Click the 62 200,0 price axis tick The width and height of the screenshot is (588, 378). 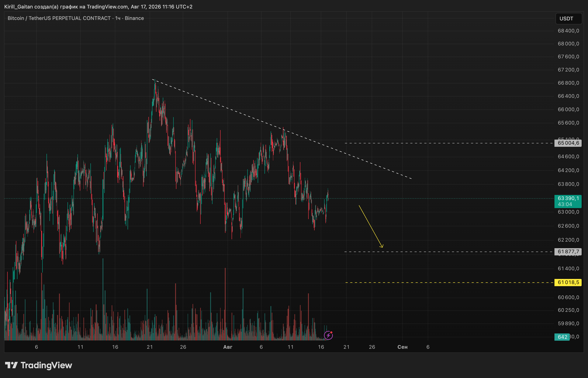coord(568,240)
